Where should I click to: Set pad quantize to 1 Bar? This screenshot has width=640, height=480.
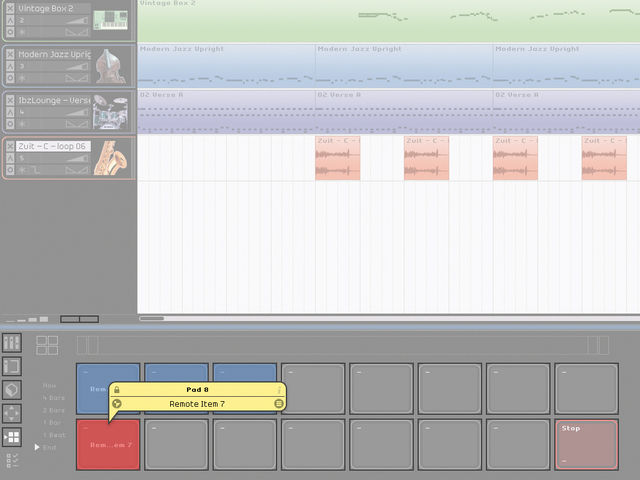pyautogui.click(x=52, y=422)
